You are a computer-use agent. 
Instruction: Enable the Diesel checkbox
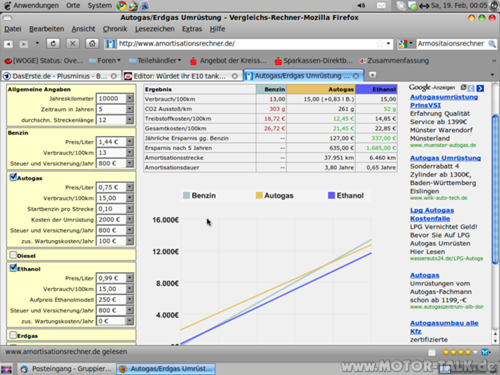13,255
